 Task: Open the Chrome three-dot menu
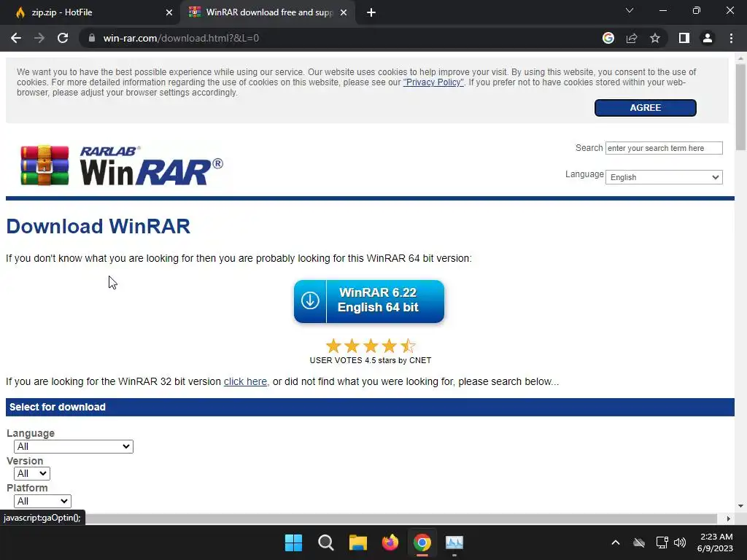[x=731, y=38]
